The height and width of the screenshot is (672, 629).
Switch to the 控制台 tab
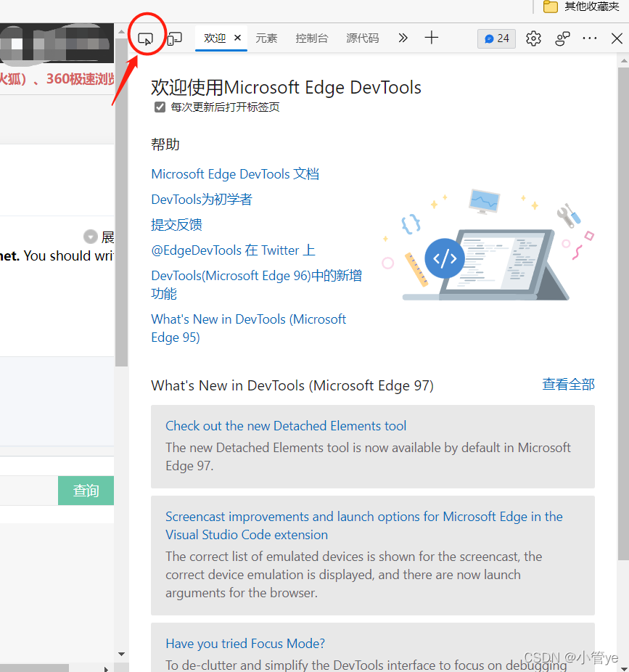click(311, 38)
